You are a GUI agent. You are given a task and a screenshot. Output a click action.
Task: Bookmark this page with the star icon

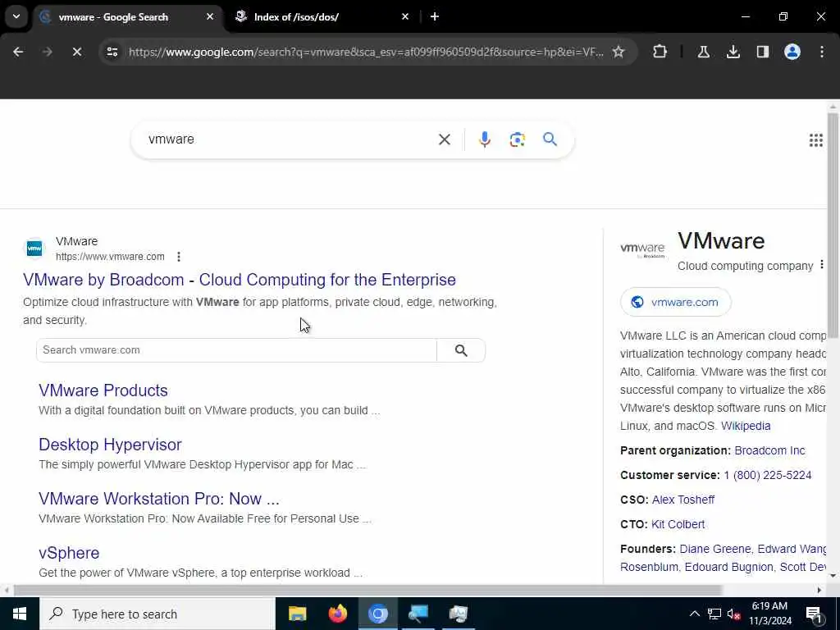[x=619, y=52]
